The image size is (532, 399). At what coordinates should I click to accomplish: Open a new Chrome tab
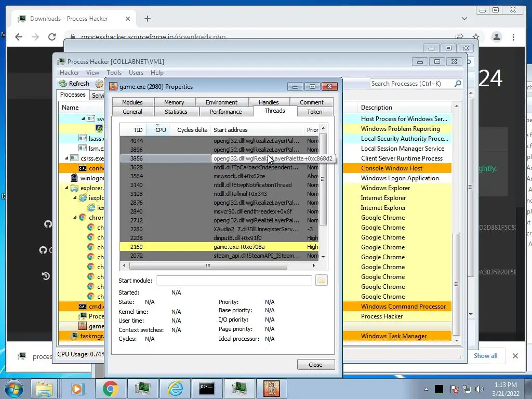pos(147,19)
